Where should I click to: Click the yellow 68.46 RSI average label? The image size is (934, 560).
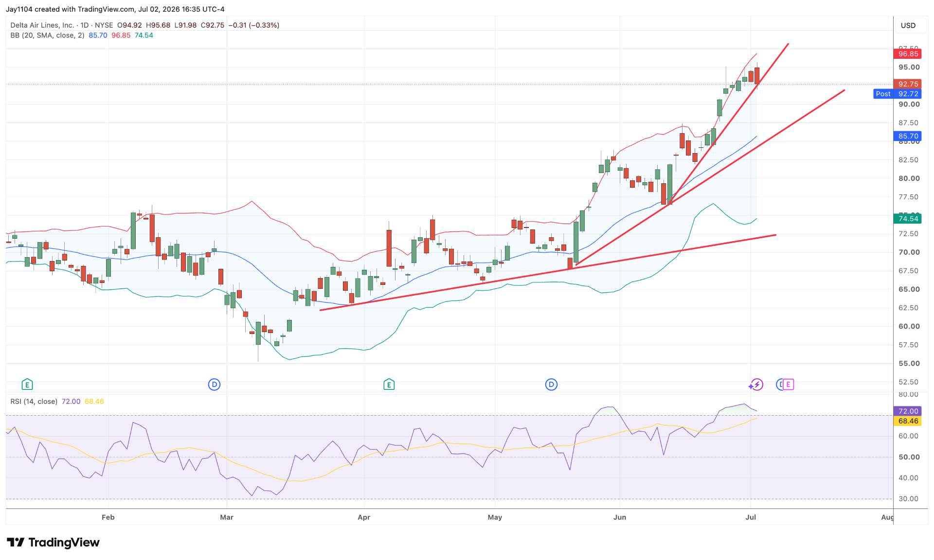click(908, 421)
